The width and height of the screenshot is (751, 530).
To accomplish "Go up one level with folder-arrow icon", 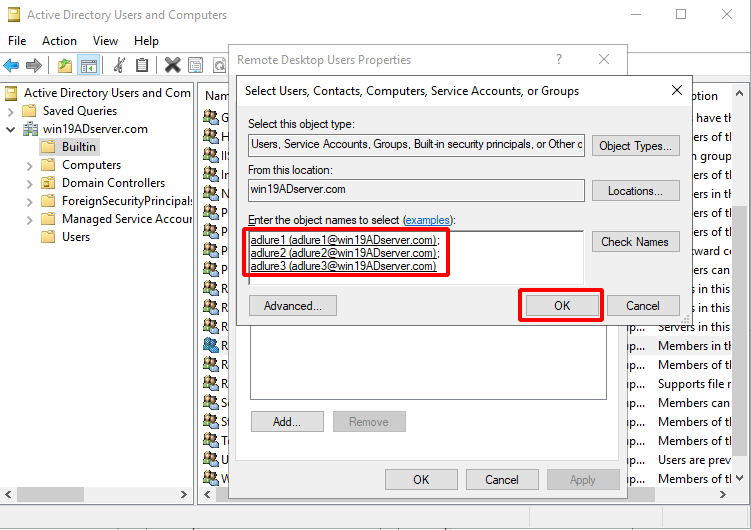I will 65,65.
